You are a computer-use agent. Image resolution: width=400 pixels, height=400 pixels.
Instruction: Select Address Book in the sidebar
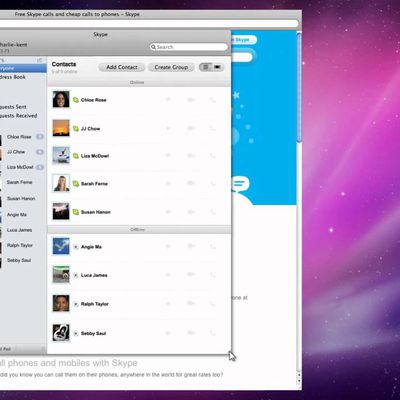pos(13,77)
